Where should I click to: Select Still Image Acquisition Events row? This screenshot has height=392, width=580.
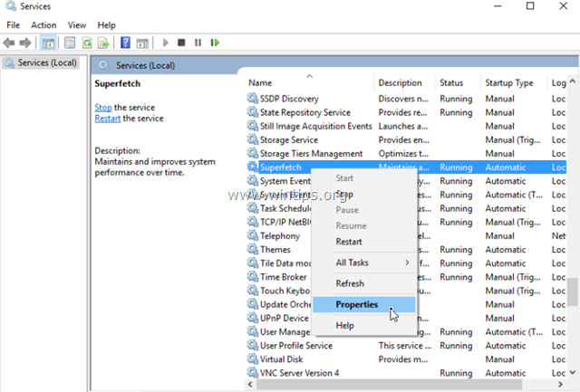pos(406,126)
